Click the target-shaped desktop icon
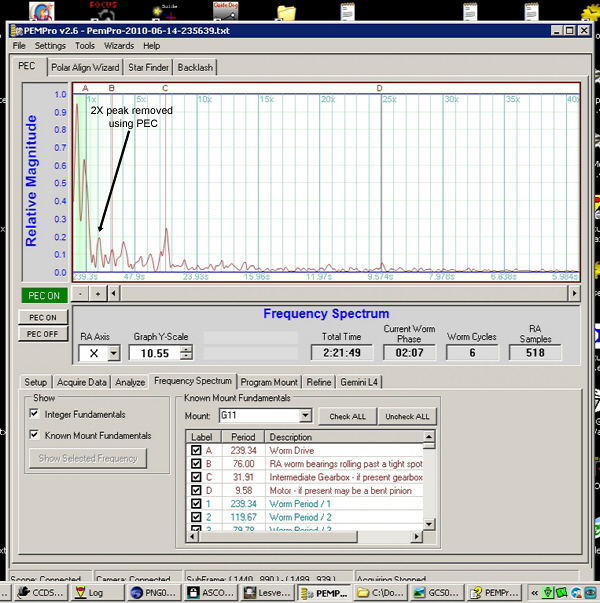Screen dimensions: 600x603 pyautogui.click(x=42, y=11)
